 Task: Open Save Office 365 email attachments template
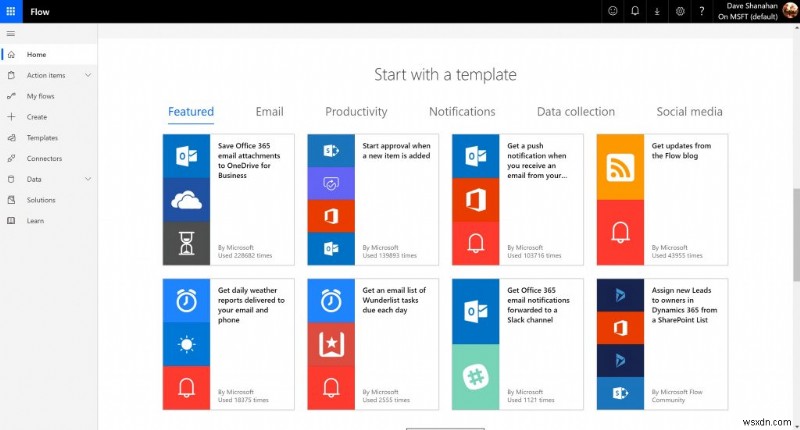pos(229,199)
